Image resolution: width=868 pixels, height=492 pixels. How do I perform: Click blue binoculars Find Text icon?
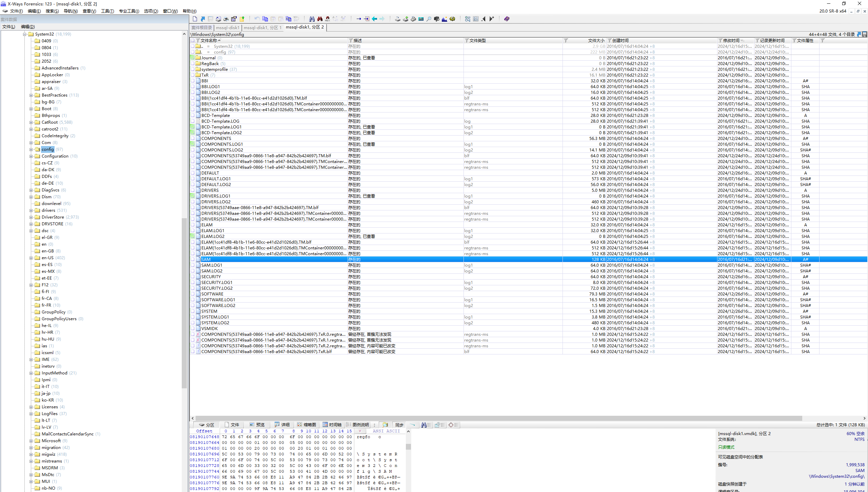click(x=312, y=19)
